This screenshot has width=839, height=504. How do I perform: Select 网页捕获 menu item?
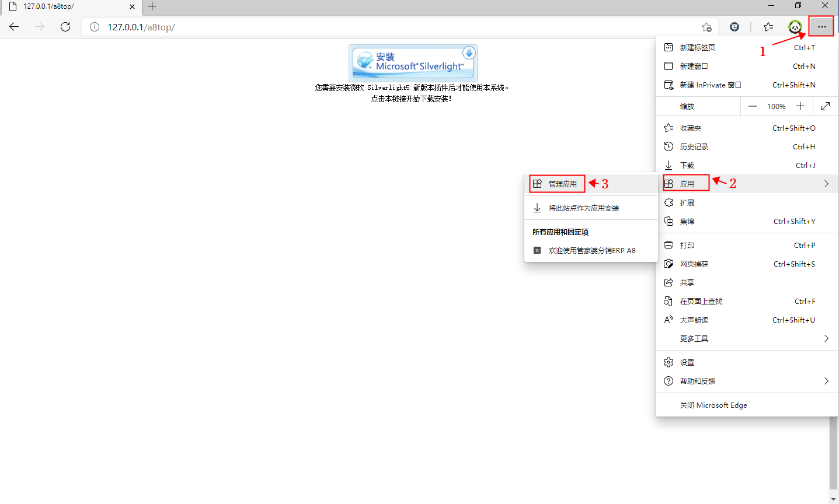(747, 264)
